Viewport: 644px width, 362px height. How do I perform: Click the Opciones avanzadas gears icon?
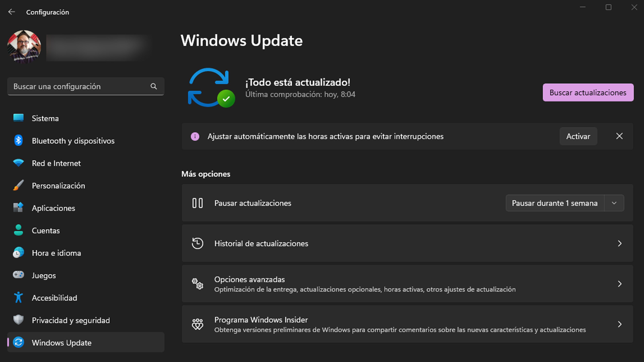pos(197,284)
